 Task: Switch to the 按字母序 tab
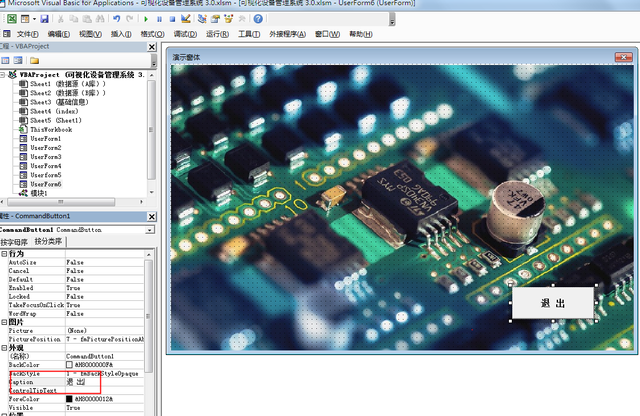14,242
